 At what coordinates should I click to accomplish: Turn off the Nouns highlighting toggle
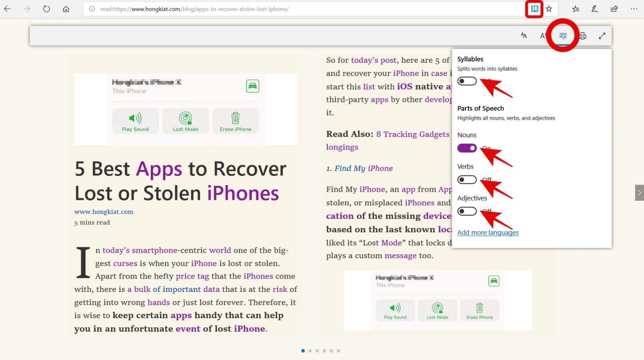point(467,148)
